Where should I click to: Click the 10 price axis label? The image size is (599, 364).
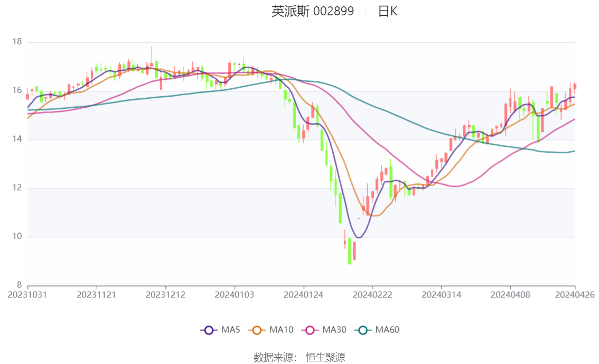[x=17, y=236]
